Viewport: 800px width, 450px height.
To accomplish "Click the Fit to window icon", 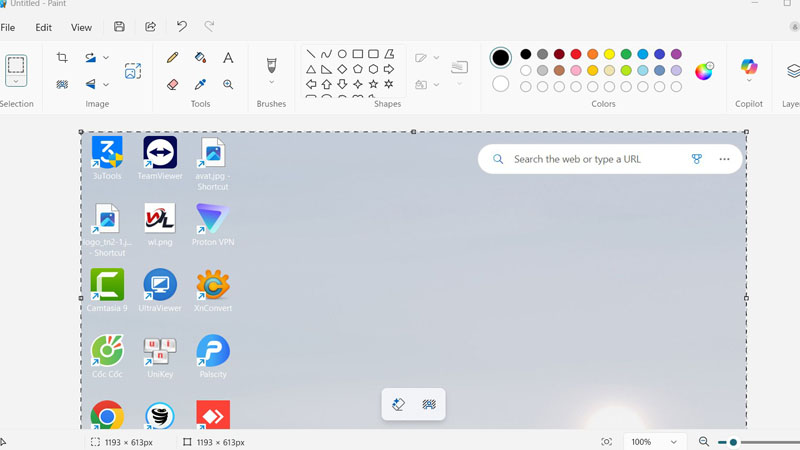I will [x=607, y=442].
